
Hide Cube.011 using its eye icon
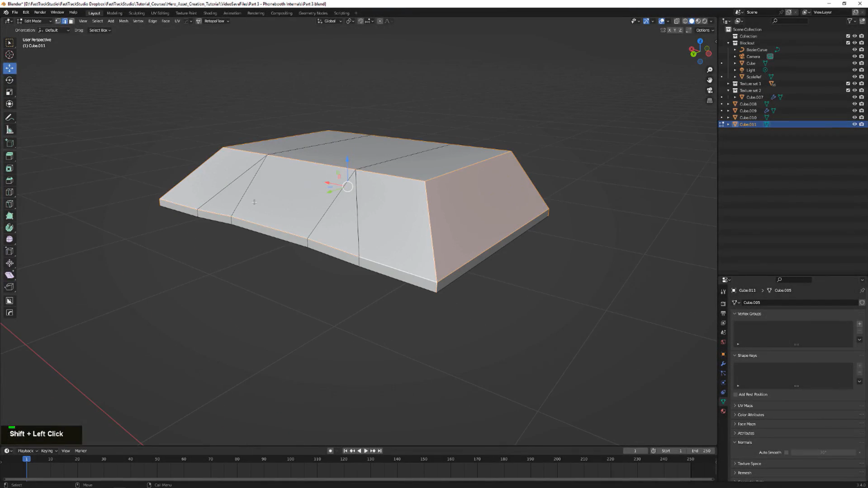click(x=854, y=124)
